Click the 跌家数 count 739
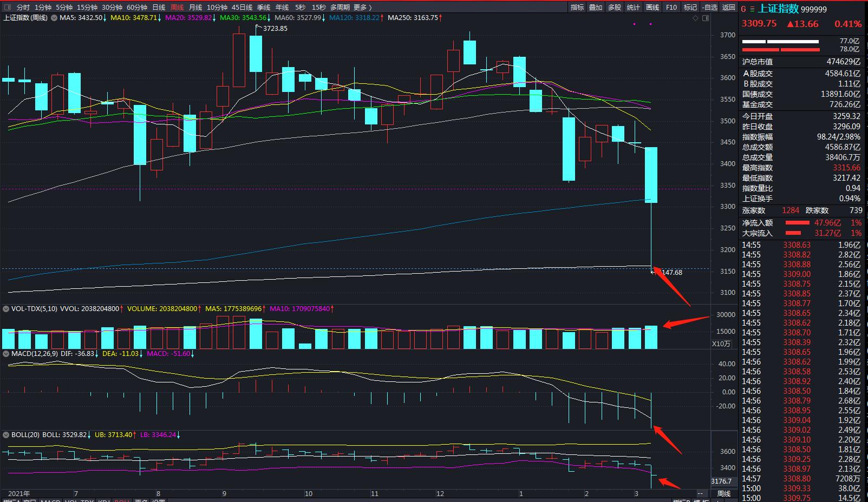868x502 pixels. [856, 210]
